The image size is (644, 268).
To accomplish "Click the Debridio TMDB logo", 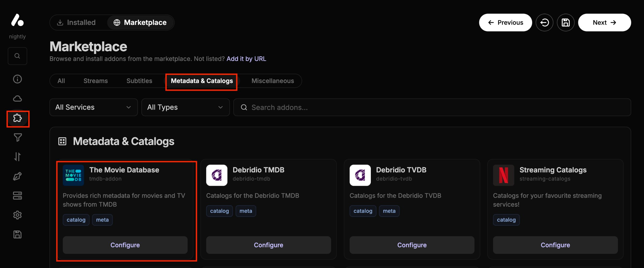I will [217, 175].
